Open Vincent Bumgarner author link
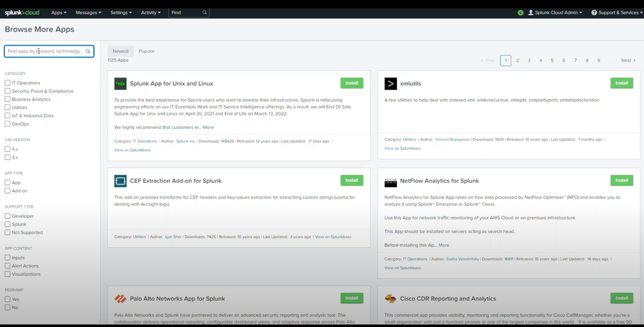Viewport: 644px width, 327px height. click(452, 140)
